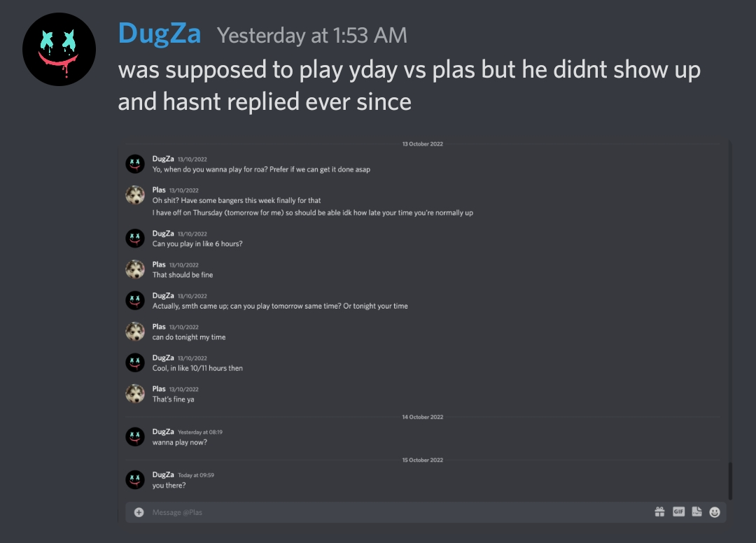The height and width of the screenshot is (543, 756).
Task: Click the embedded DM screenshot image
Action: (425, 330)
